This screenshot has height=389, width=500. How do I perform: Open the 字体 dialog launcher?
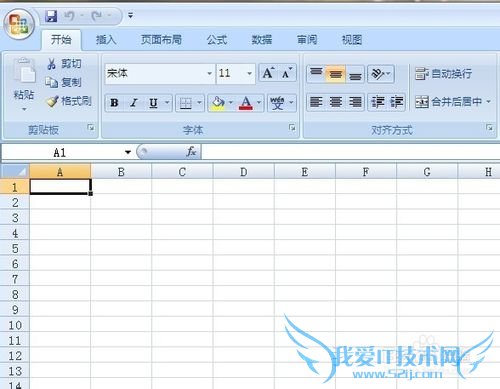[292, 127]
